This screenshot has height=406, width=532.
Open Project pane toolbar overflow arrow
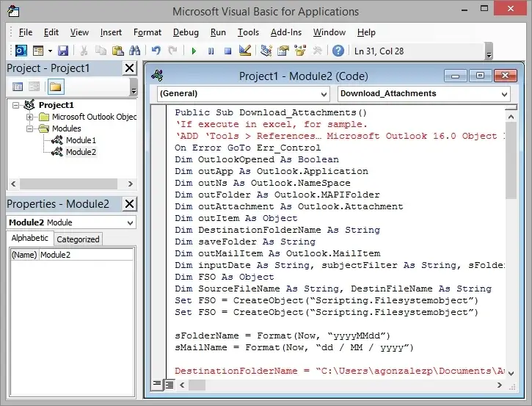coord(134,87)
